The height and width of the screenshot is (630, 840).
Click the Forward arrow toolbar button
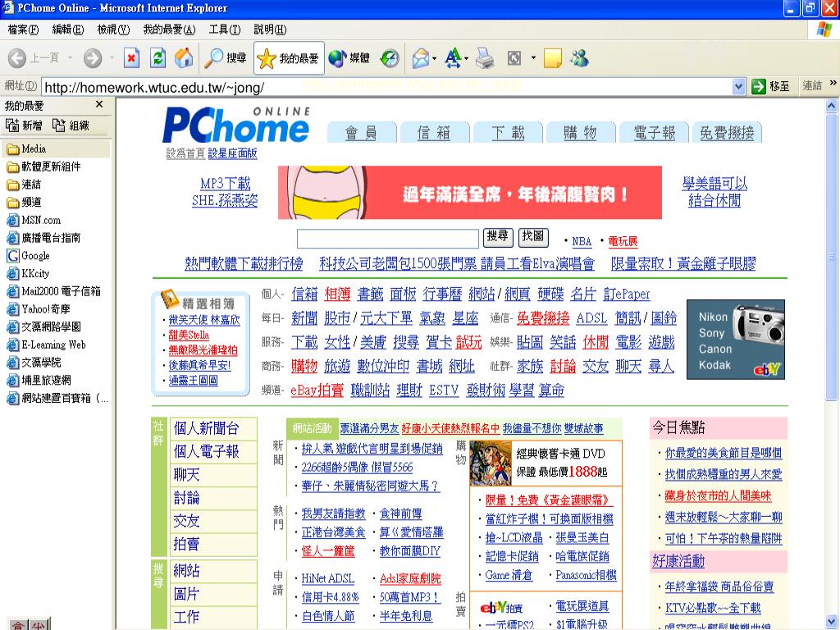point(93,58)
